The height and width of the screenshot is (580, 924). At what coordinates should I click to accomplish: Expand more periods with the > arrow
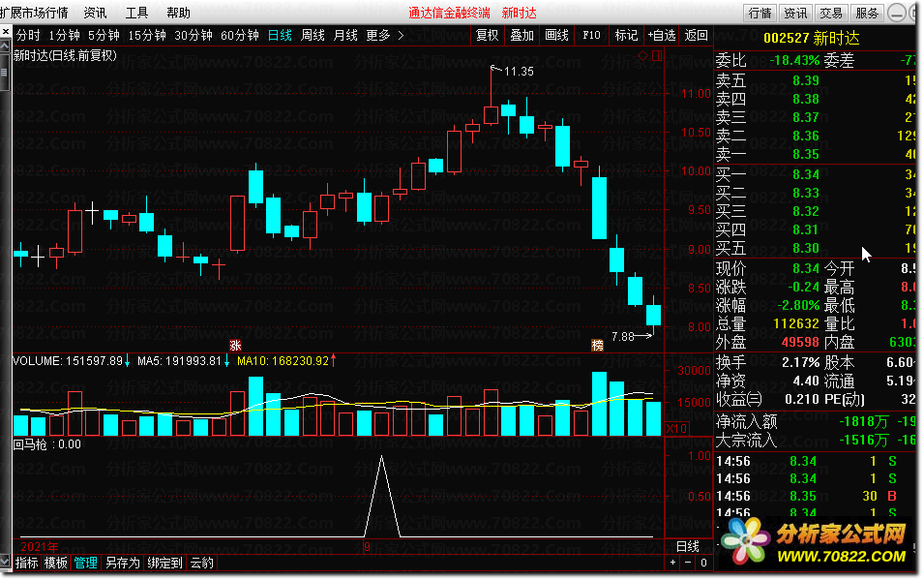pos(401,36)
